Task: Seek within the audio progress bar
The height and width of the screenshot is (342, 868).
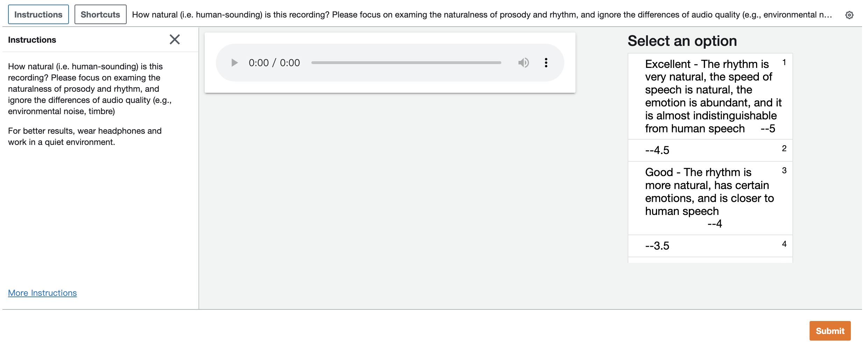Action: pyautogui.click(x=406, y=63)
